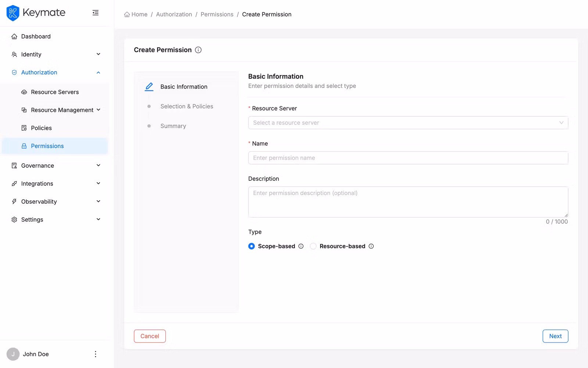588x368 pixels.
Task: Click the info icon beside Scope-based
Action: 301,246
